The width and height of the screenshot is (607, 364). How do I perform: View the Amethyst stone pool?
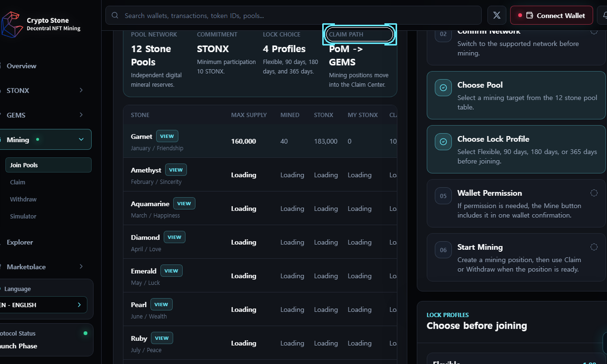pyautogui.click(x=176, y=170)
